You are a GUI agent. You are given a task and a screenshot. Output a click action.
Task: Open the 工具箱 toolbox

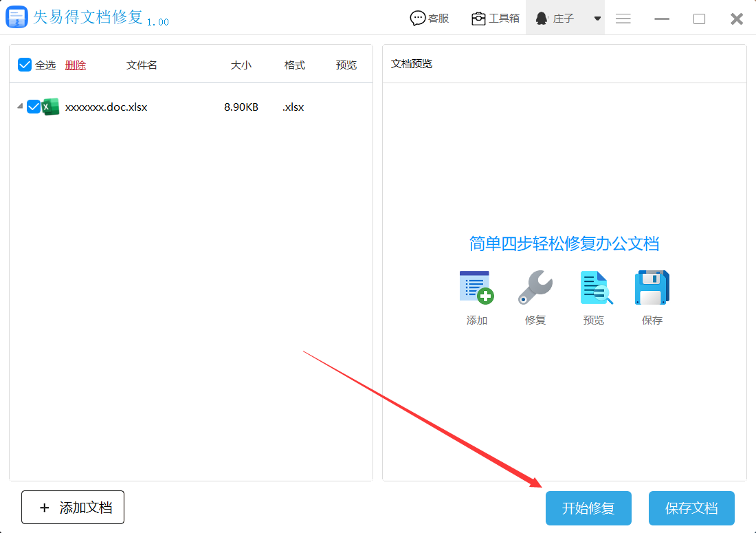tap(496, 19)
